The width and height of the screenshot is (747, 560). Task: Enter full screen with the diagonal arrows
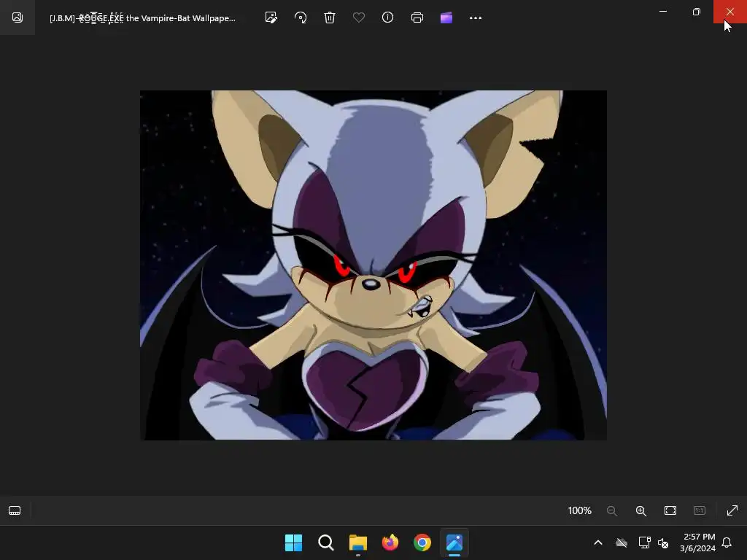click(732, 510)
